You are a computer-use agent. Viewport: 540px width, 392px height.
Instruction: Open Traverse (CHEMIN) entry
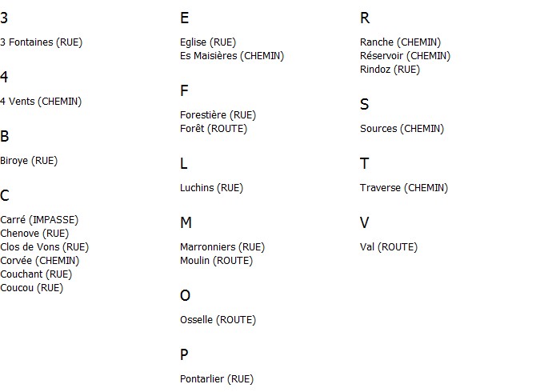coord(404,188)
